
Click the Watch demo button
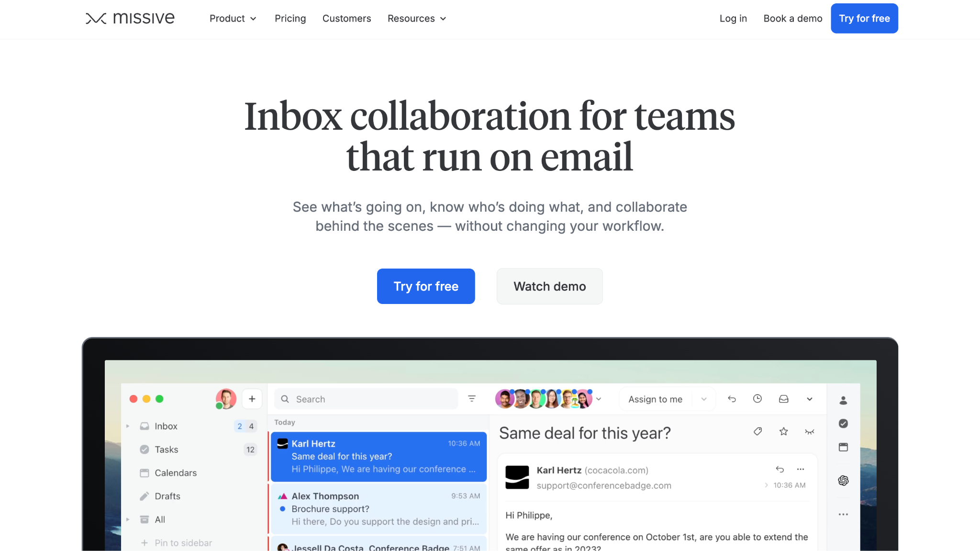pos(550,286)
